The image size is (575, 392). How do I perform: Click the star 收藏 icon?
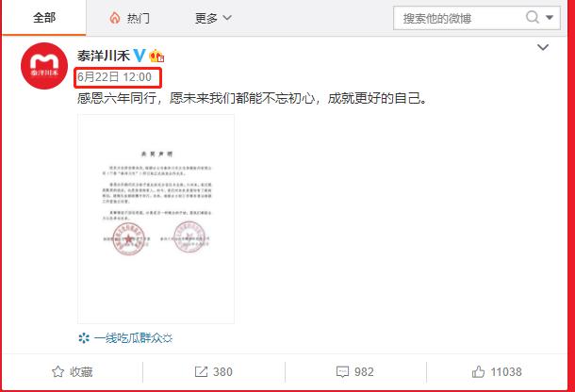click(57, 372)
